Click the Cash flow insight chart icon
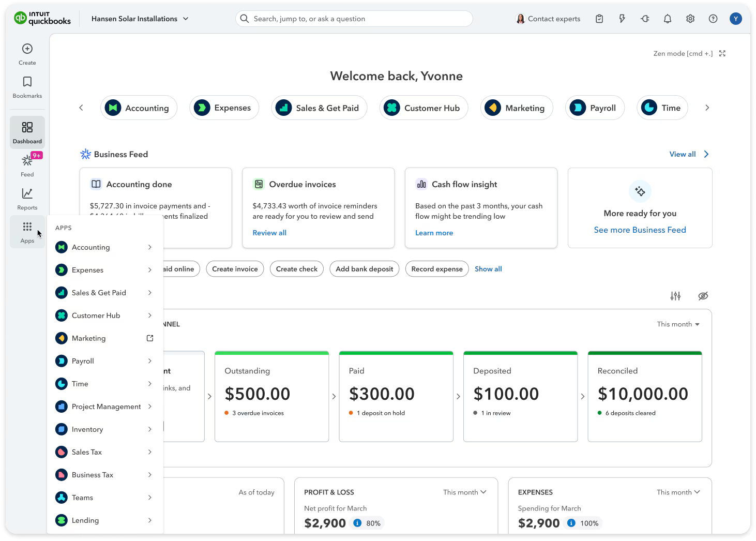 (x=421, y=184)
